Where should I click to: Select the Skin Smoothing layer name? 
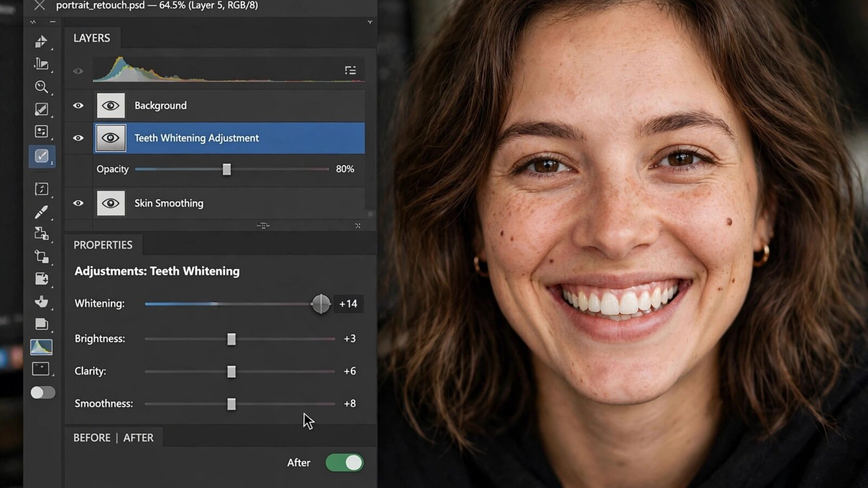pos(169,203)
